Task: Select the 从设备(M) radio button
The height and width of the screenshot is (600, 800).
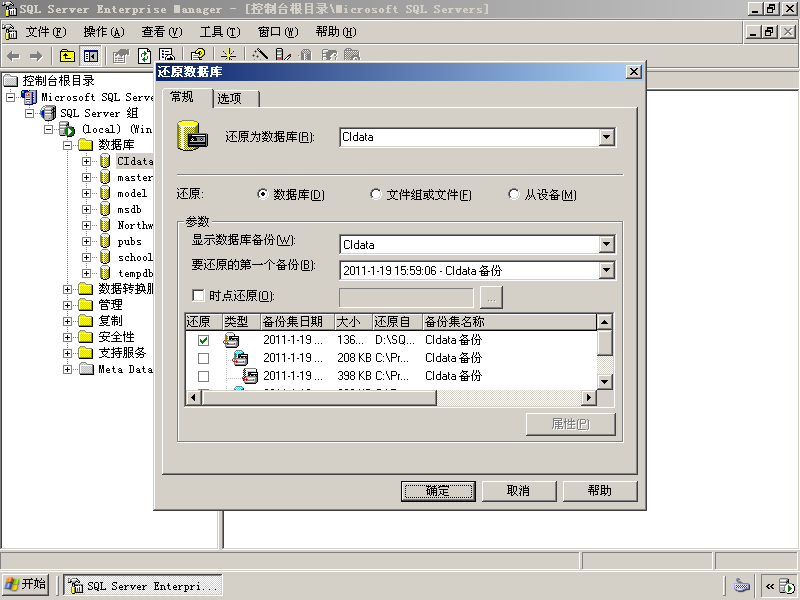Action: tap(514, 194)
